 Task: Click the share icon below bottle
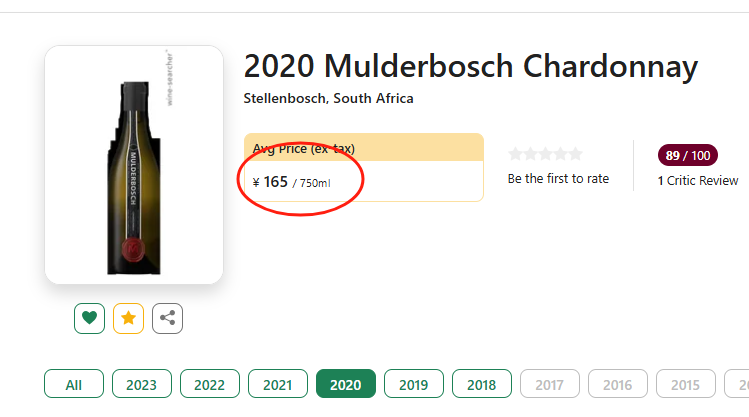click(x=167, y=318)
